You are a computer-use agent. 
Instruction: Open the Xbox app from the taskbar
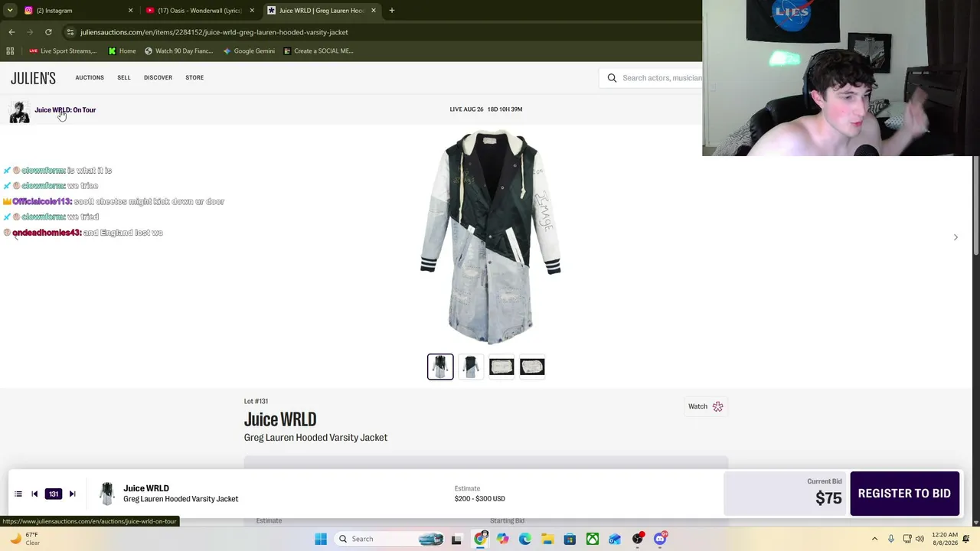click(x=593, y=539)
